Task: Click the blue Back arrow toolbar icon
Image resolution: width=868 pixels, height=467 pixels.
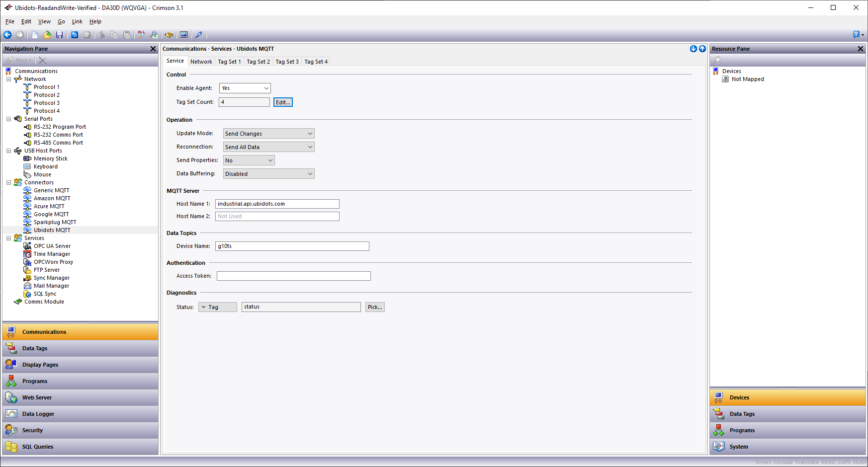Action: [x=7, y=35]
